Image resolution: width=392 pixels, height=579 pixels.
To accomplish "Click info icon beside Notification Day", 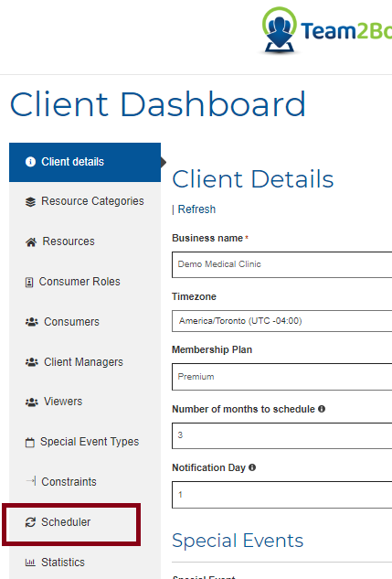I will (252, 467).
